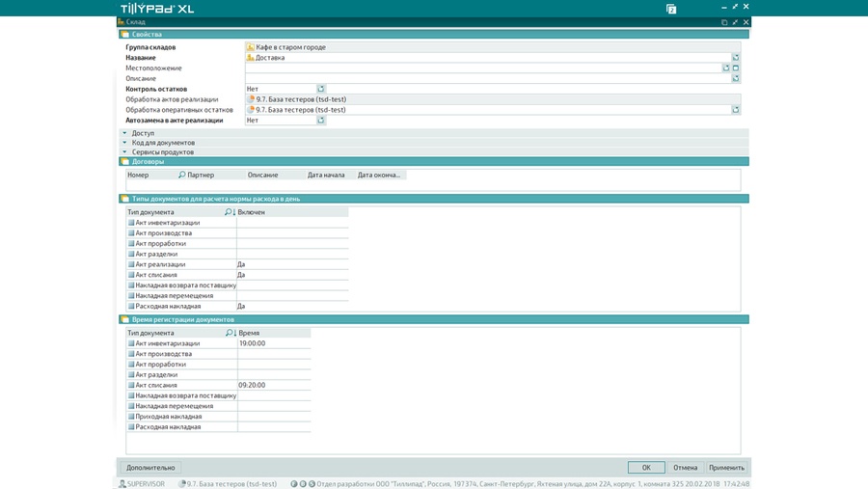Click the search-sort icon in the Время регистрации table header
This screenshot has width=868, height=489.
[231, 333]
